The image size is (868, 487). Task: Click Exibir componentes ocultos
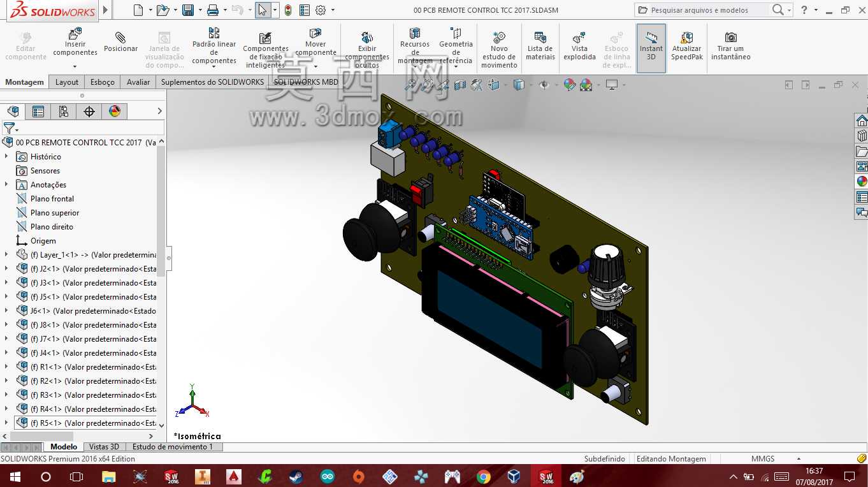tap(367, 50)
